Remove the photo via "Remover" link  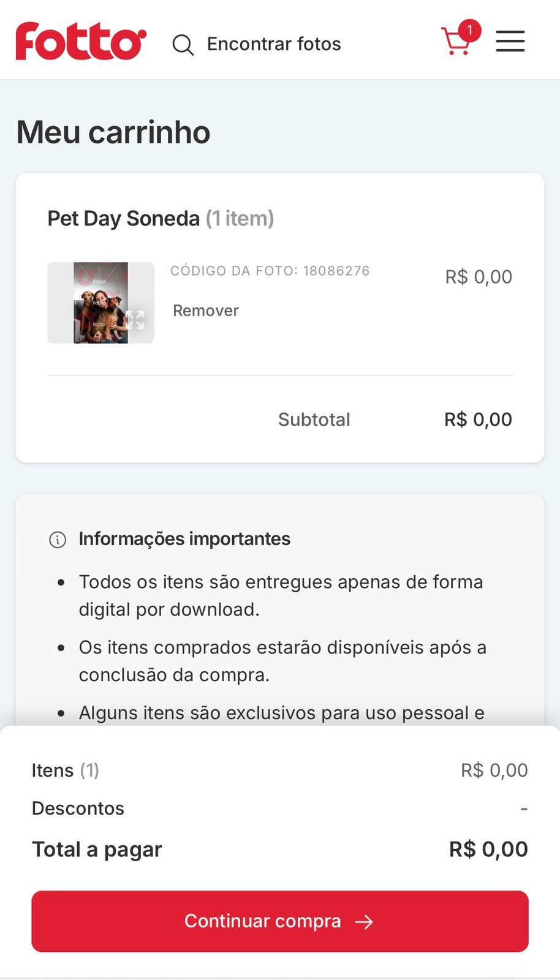click(206, 311)
